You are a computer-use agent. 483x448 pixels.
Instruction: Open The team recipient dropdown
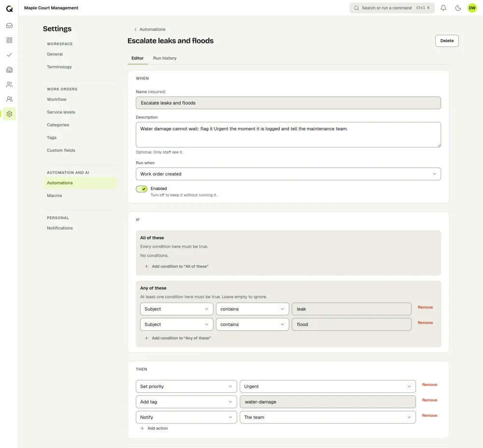click(328, 417)
